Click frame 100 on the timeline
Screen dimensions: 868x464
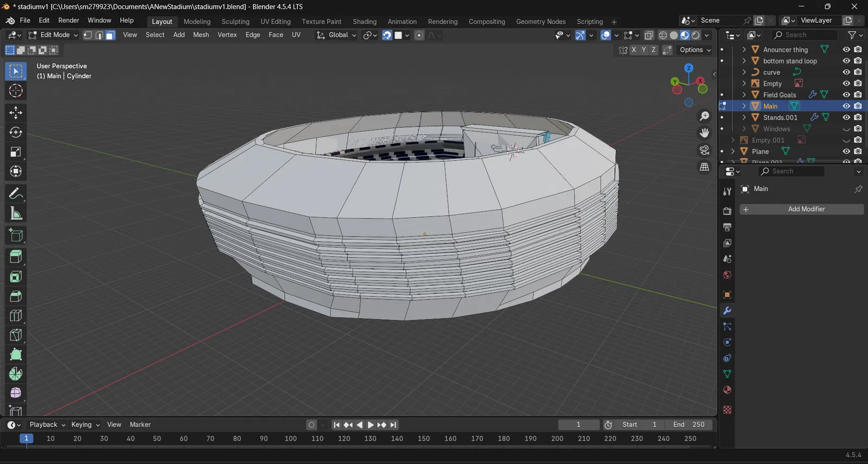[x=290, y=438]
